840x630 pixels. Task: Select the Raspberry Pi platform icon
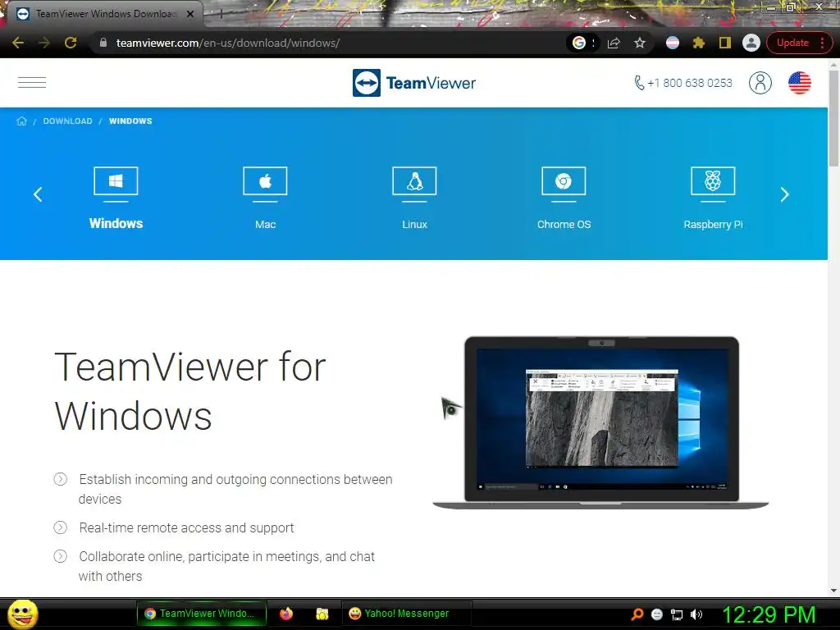(713, 184)
